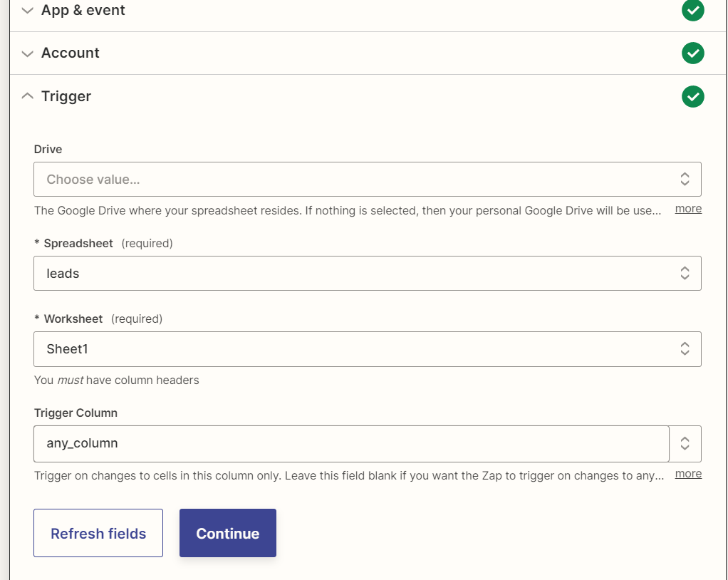Open 'more' link under Trigger Column description

click(688, 474)
